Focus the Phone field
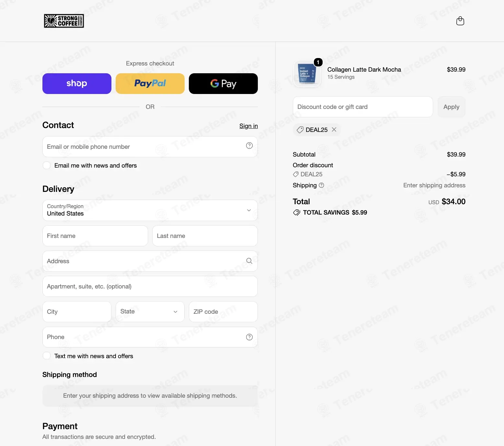Screen dimensions: 504x446 [150, 337]
